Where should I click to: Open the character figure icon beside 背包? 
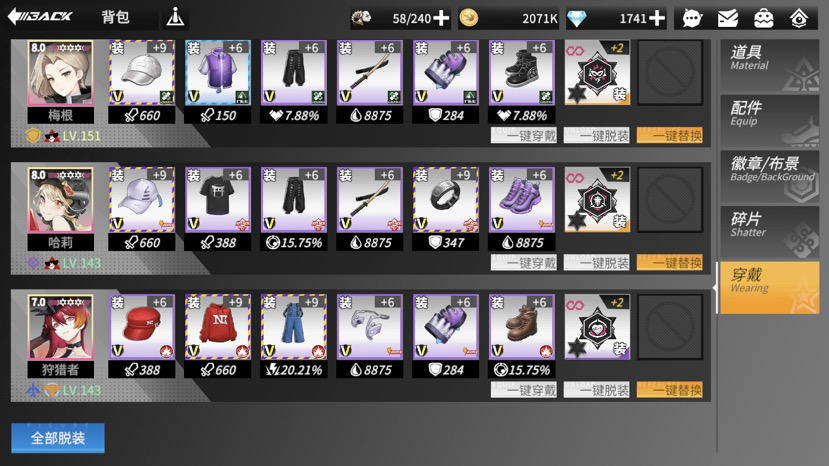(x=175, y=17)
